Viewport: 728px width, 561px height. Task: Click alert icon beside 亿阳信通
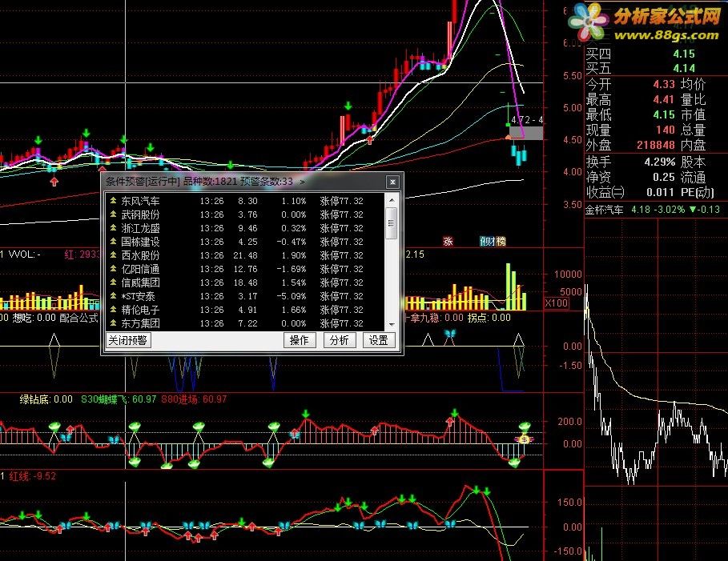pyautogui.click(x=113, y=269)
